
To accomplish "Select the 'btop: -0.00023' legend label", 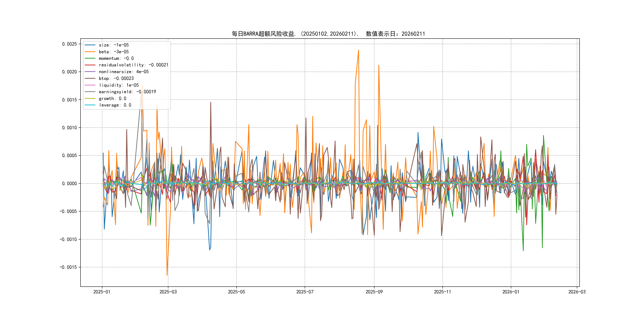I will pos(116,79).
